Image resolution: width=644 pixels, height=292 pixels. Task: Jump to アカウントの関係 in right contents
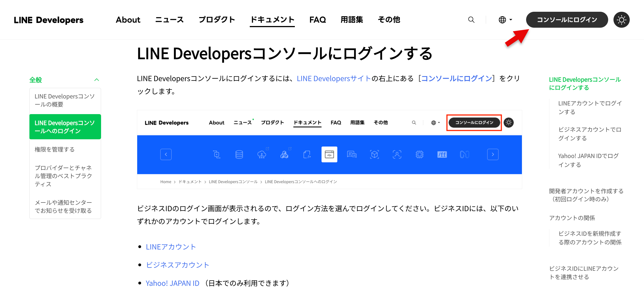point(572,218)
